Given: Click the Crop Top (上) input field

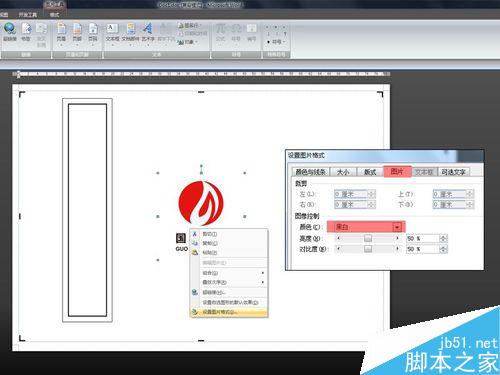Looking at the screenshot, I should [x=449, y=194].
